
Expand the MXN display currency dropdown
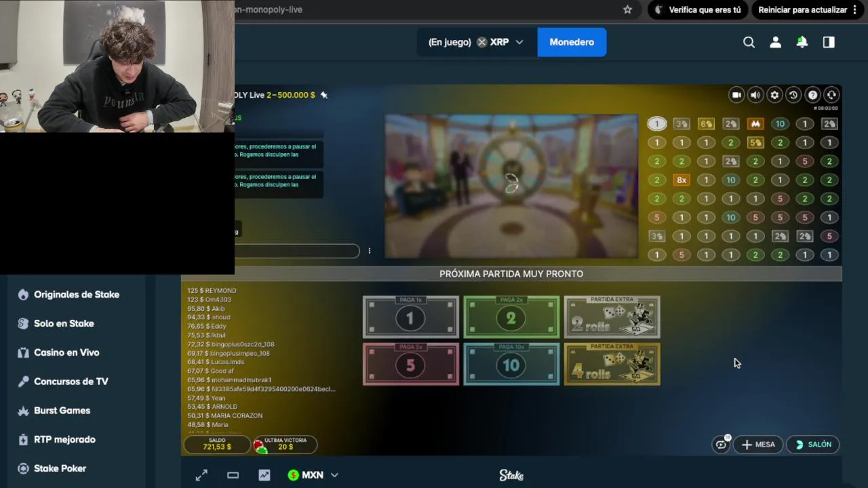point(334,475)
